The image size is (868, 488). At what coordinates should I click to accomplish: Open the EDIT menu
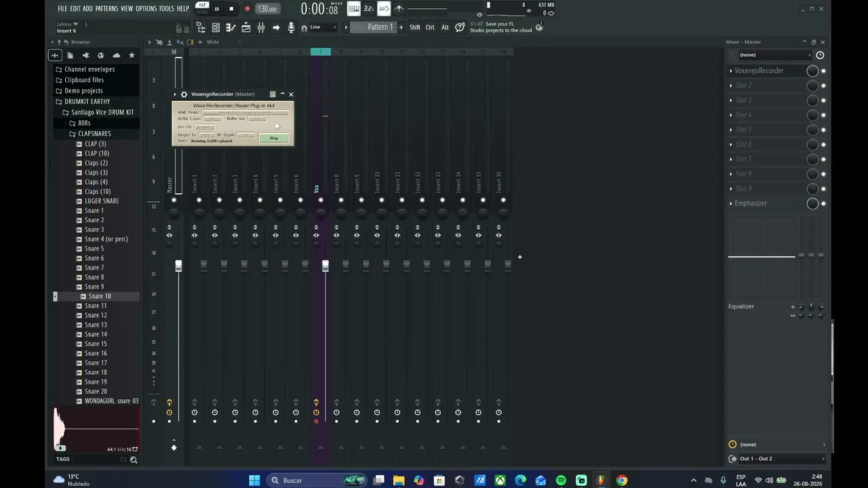pos(75,9)
